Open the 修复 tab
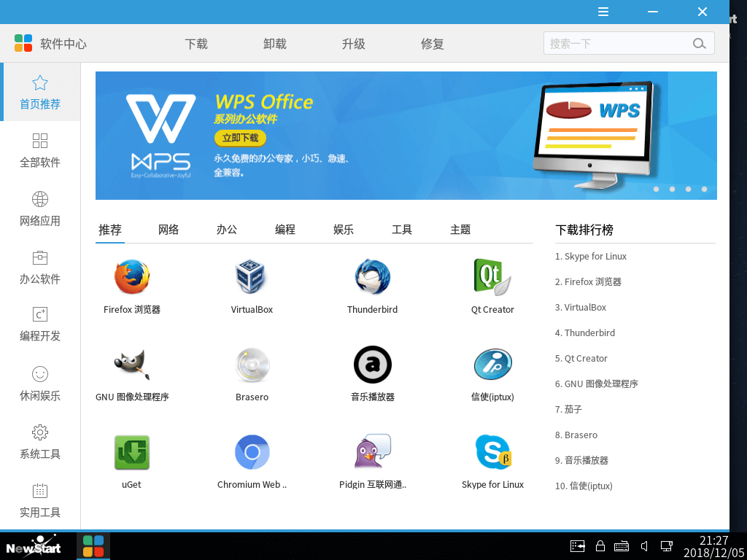 [432, 44]
